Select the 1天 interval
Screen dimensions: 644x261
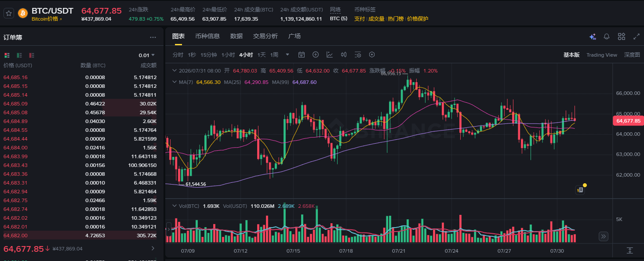[x=262, y=55]
